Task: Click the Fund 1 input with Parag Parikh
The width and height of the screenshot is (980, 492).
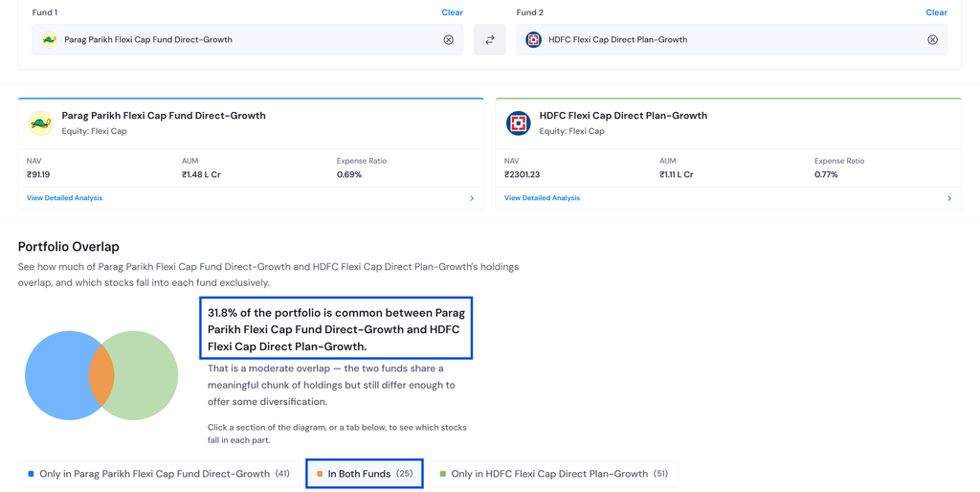Action: [x=248, y=39]
